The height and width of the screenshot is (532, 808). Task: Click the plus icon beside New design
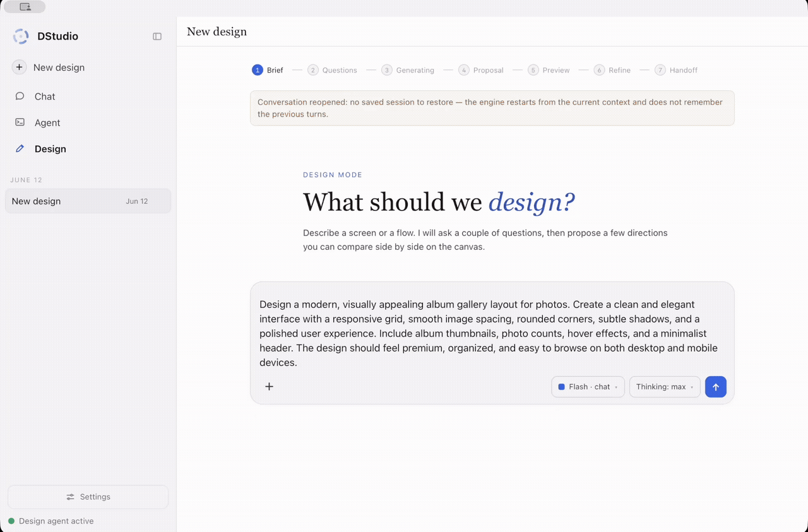click(x=19, y=68)
